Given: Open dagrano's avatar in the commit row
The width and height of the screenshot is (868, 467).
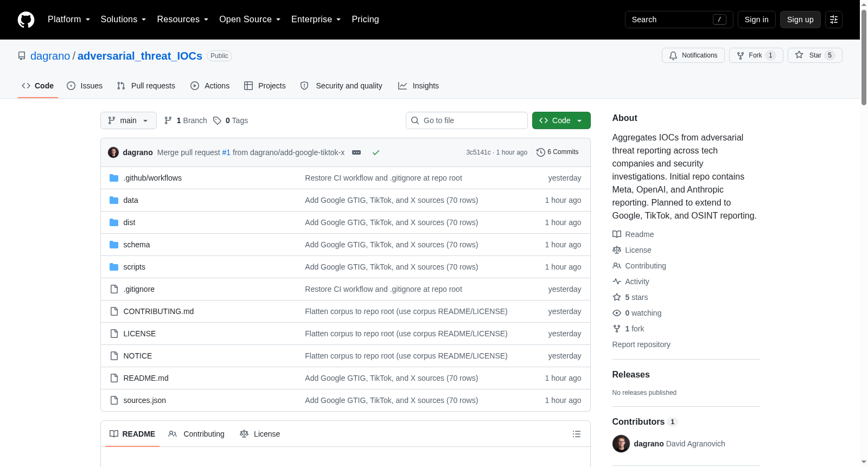Looking at the screenshot, I should 113,152.
